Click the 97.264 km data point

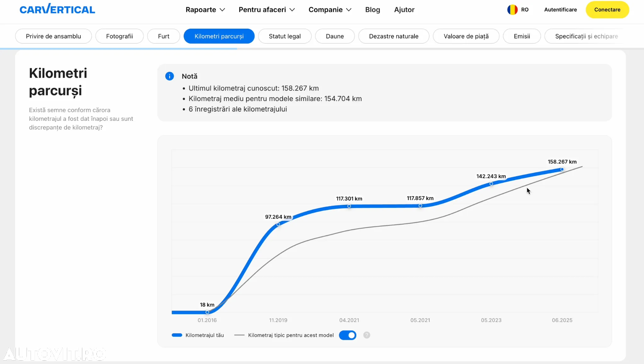(x=278, y=224)
